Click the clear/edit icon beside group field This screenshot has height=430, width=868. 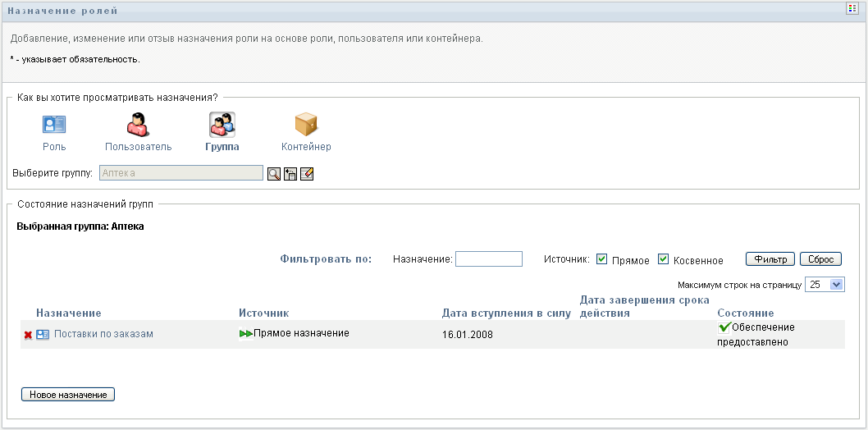(x=307, y=174)
